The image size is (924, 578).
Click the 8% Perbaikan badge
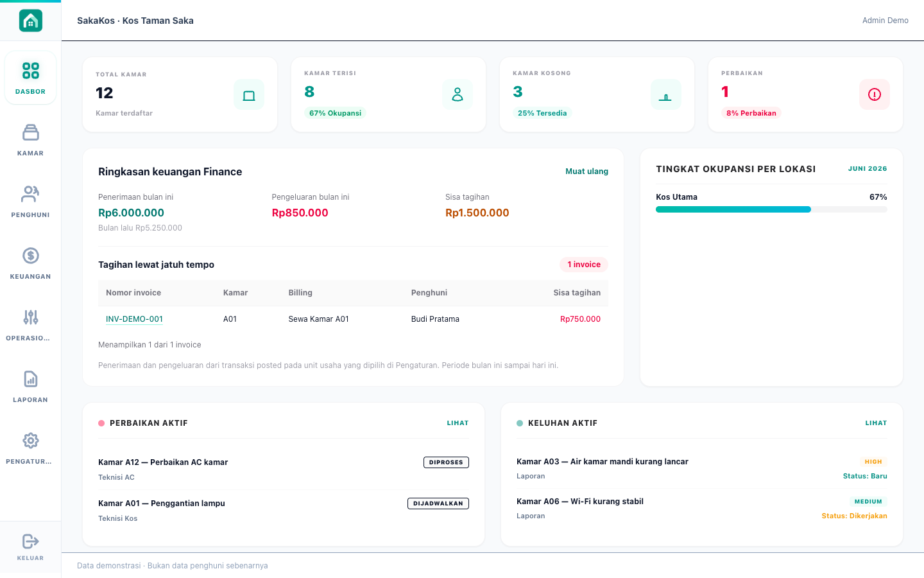click(x=751, y=113)
